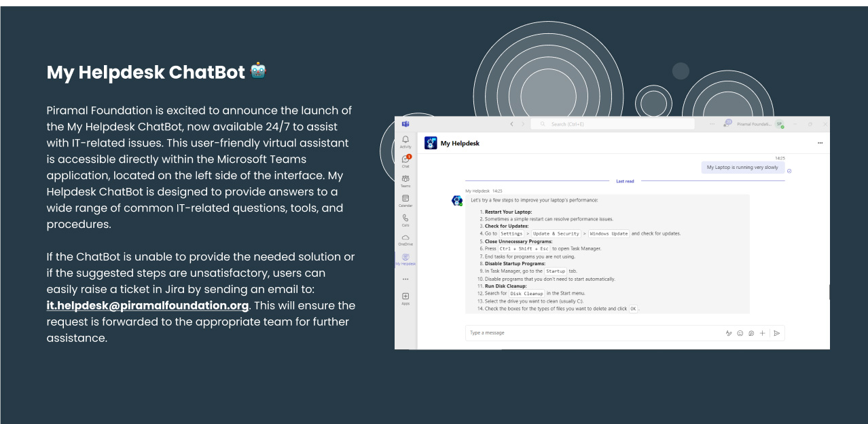Select My Helpdesk app in sidebar
Screen dimensions: 868x424
tap(405, 259)
